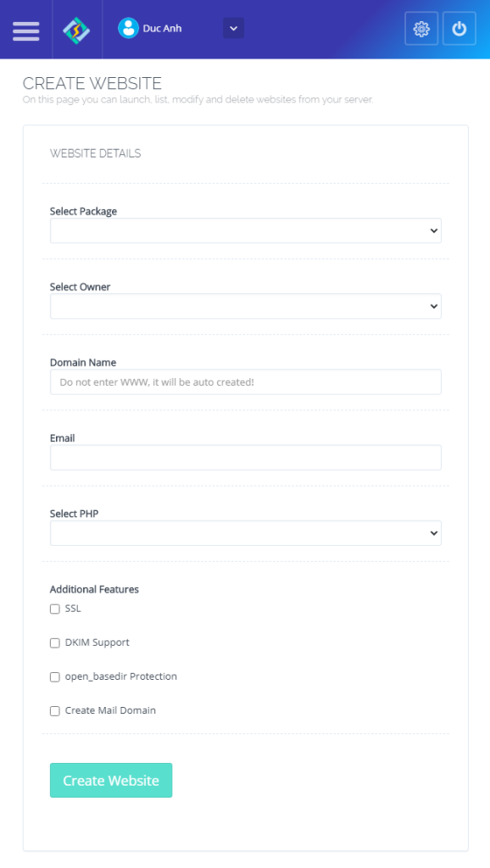Open the settings gear icon
The width and height of the screenshot is (490, 868).
420,28
